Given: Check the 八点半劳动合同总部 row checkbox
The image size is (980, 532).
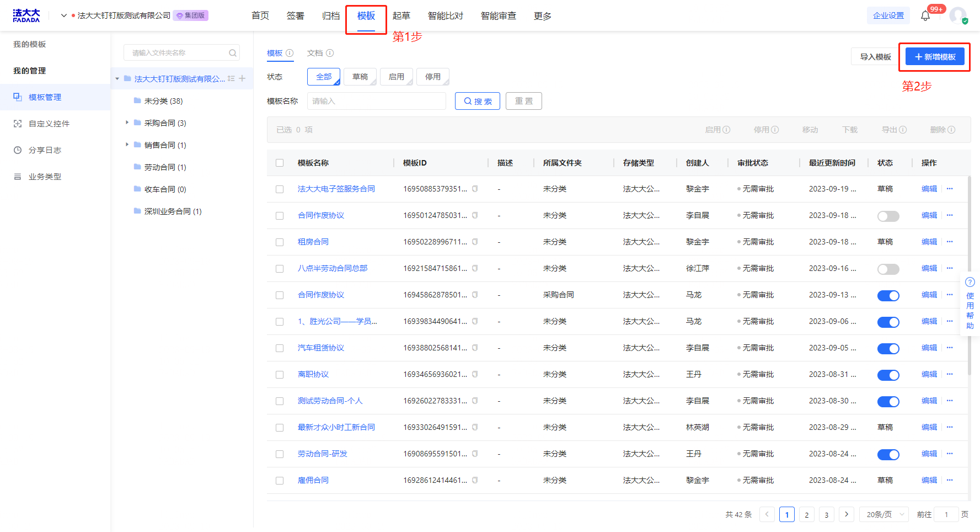Looking at the screenshot, I should 280,269.
